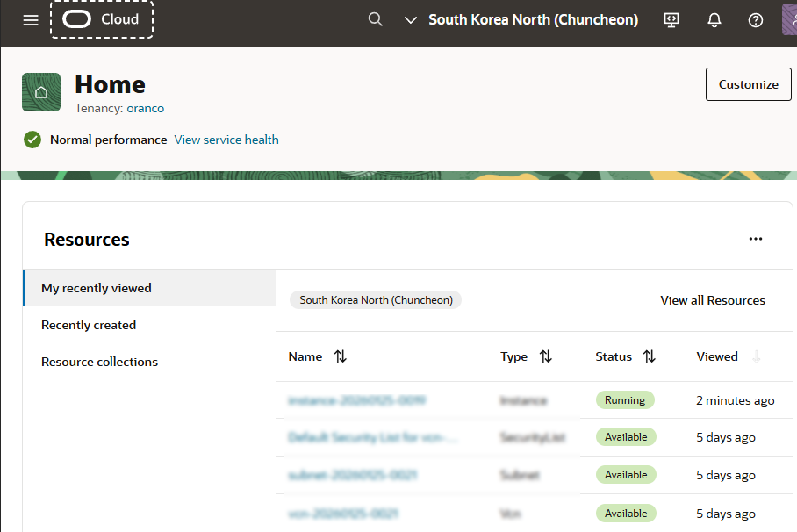Click the oranco tenancy link
The image size is (797, 532).
[145, 109]
